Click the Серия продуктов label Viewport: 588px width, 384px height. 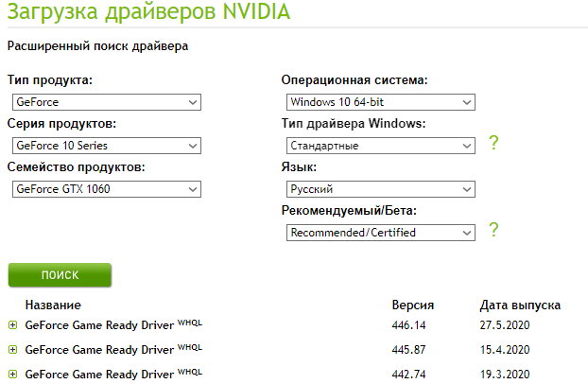(x=61, y=124)
